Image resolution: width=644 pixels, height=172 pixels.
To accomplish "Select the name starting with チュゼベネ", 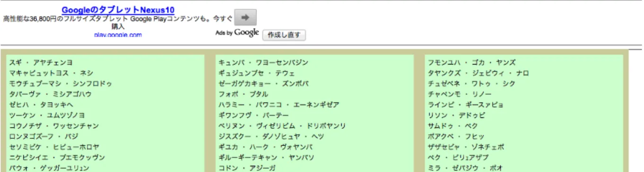I will (x=471, y=84).
